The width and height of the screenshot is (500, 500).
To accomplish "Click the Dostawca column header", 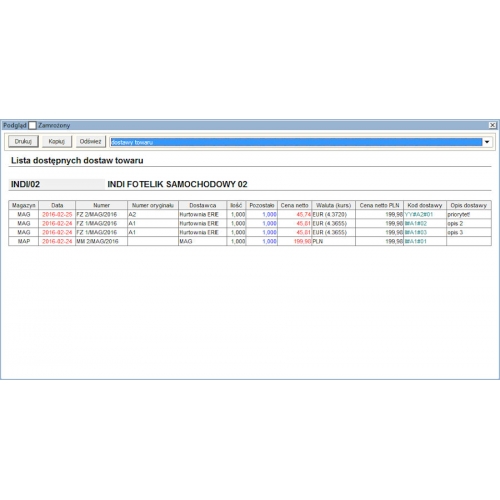I will click(x=203, y=205).
